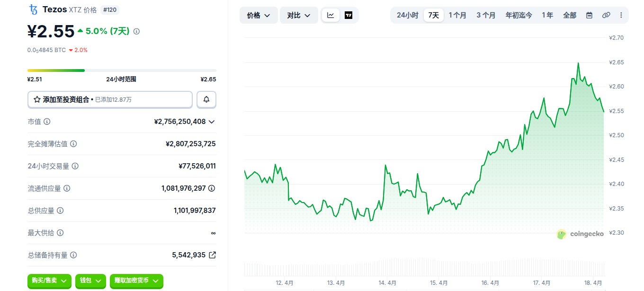The height and width of the screenshot is (291, 644).
Task: Expand the 对比 compare dropdown
Action: click(x=299, y=16)
